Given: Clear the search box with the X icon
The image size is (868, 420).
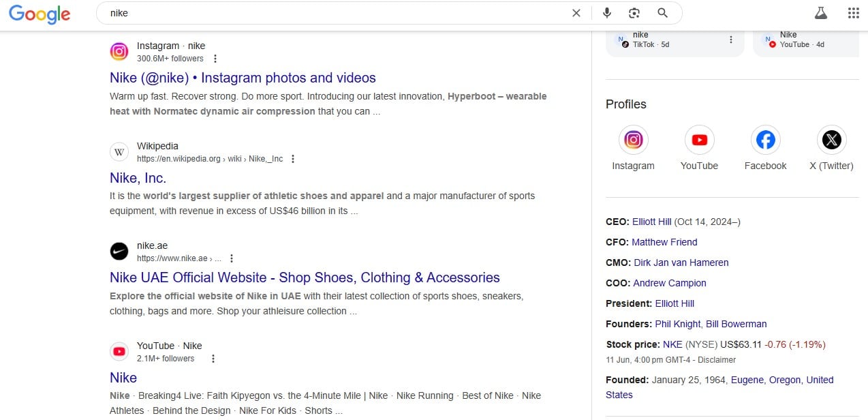Looking at the screenshot, I should (576, 13).
